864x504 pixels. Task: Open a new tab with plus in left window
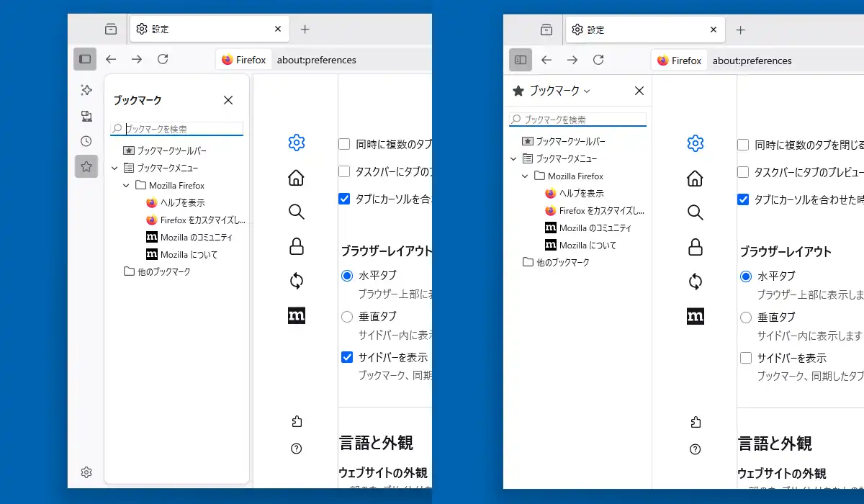pyautogui.click(x=305, y=29)
